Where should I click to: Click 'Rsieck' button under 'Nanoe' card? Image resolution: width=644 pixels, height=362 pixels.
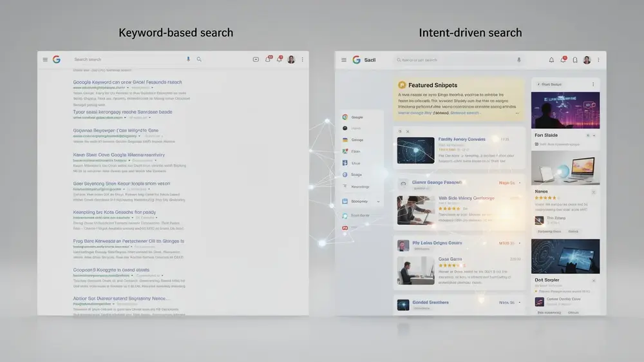pos(573,231)
